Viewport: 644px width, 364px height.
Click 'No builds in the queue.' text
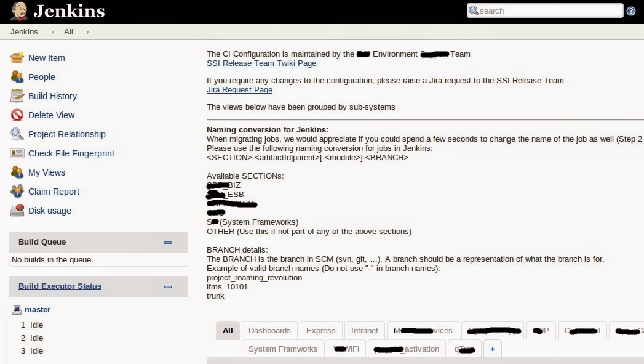52,260
